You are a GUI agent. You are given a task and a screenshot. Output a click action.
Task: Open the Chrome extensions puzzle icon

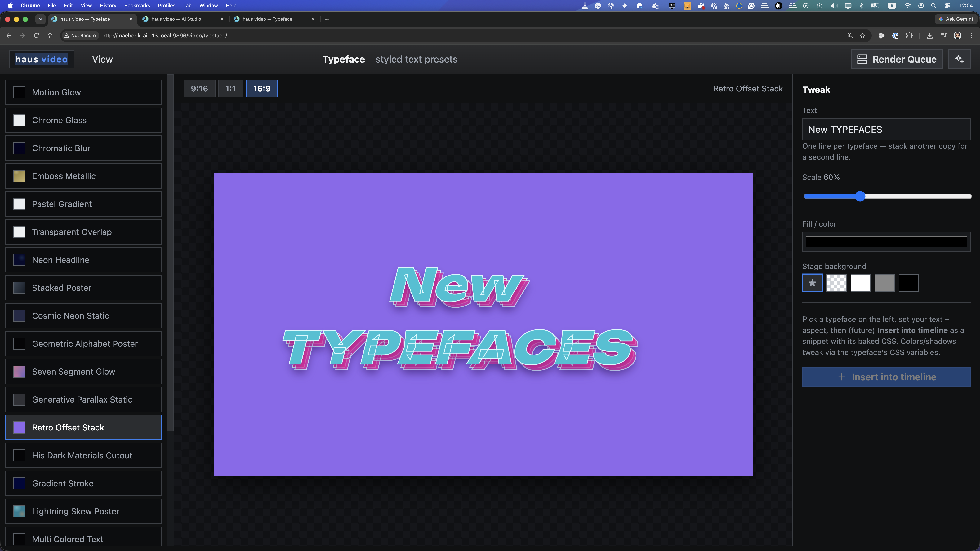coord(909,36)
